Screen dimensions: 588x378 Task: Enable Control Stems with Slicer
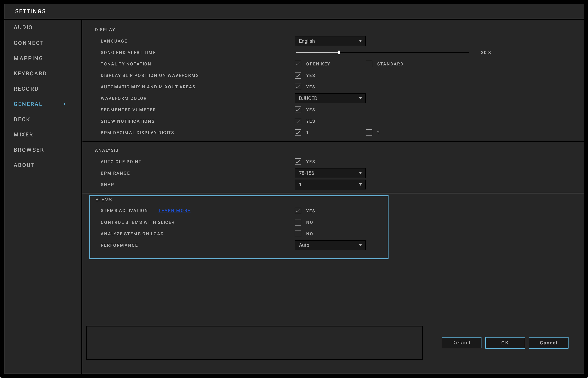298,222
